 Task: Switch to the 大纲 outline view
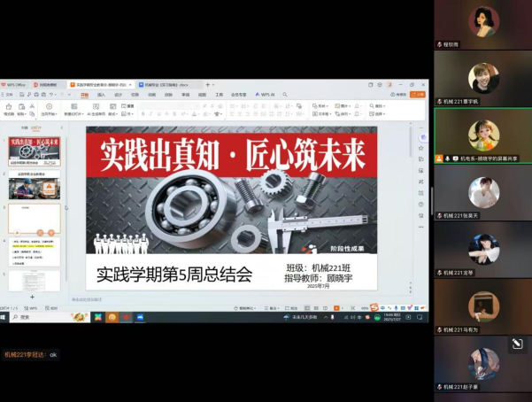click(x=24, y=128)
